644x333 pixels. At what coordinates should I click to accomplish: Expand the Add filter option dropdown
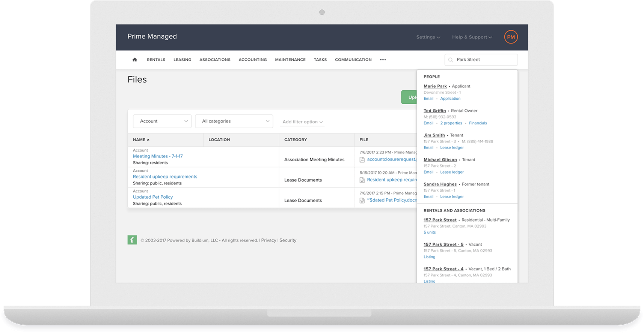click(302, 122)
